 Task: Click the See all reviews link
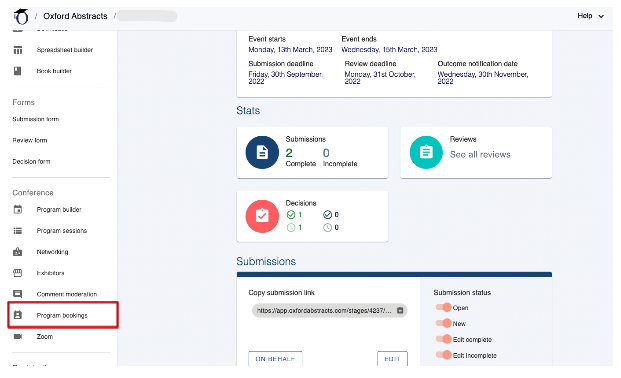pyautogui.click(x=480, y=155)
